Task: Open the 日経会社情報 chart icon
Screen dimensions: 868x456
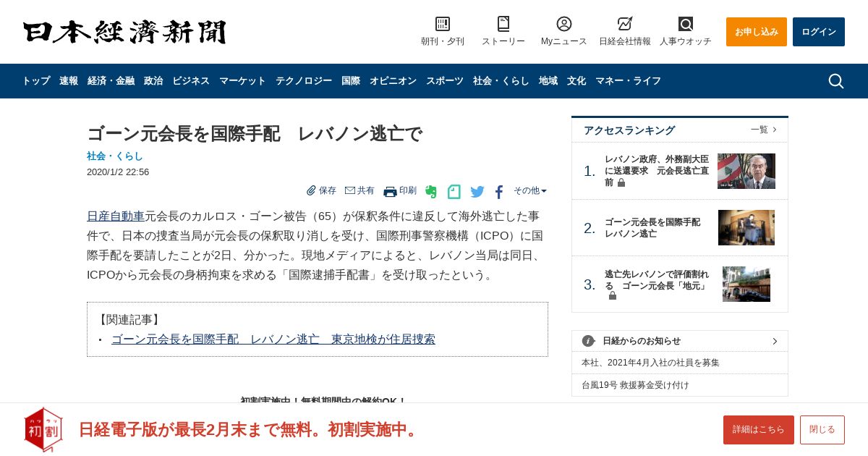Action: 625,24
